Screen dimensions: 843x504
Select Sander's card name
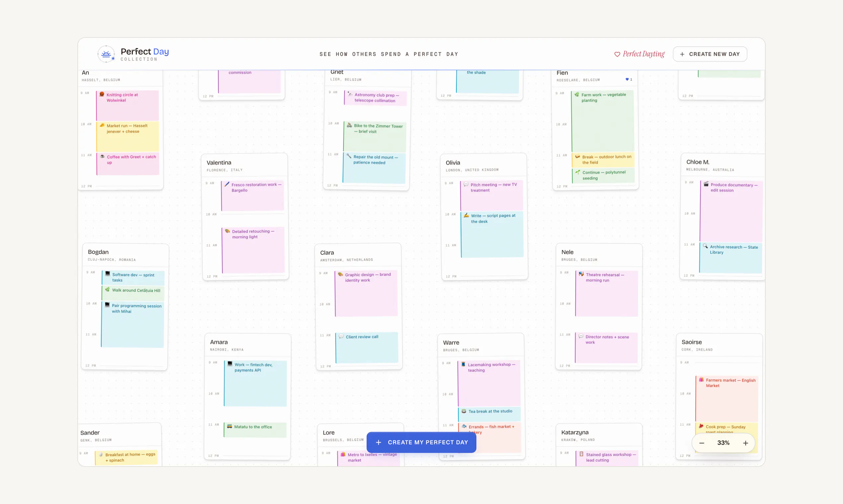click(x=90, y=433)
